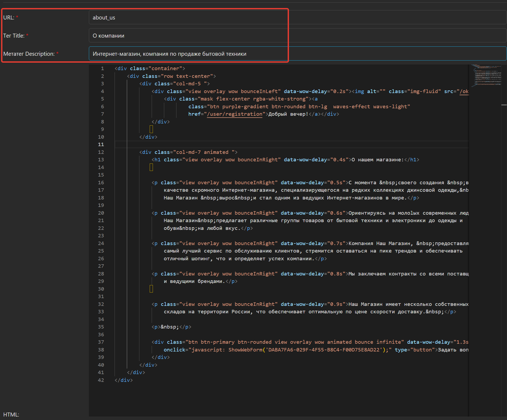Click the URL input field containing about_us
The image size is (507, 420).
(298, 17)
